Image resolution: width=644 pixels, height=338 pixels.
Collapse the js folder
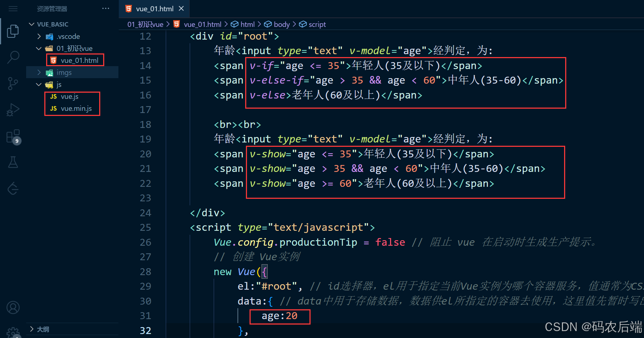(x=39, y=84)
